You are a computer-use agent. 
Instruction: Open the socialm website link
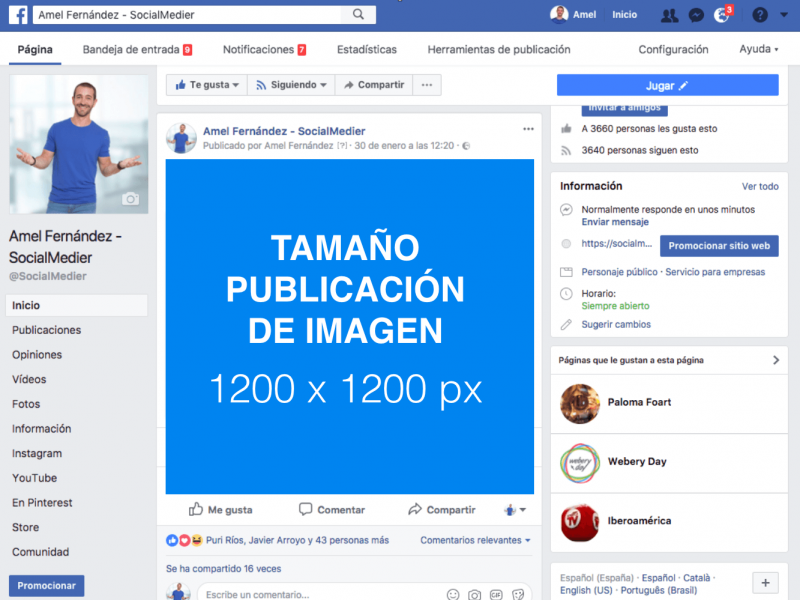pos(617,243)
